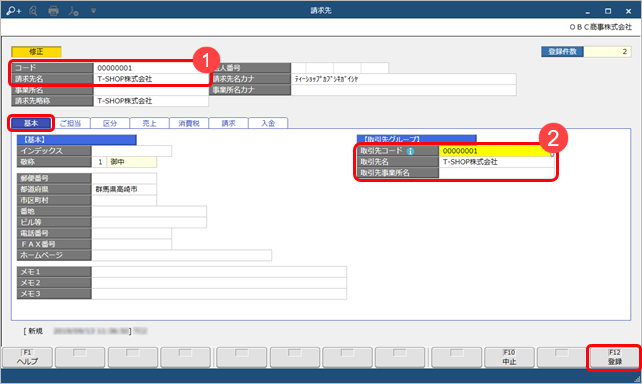642x384 pixels.
Task: Minimize the 請求先 window
Action: 588,12
